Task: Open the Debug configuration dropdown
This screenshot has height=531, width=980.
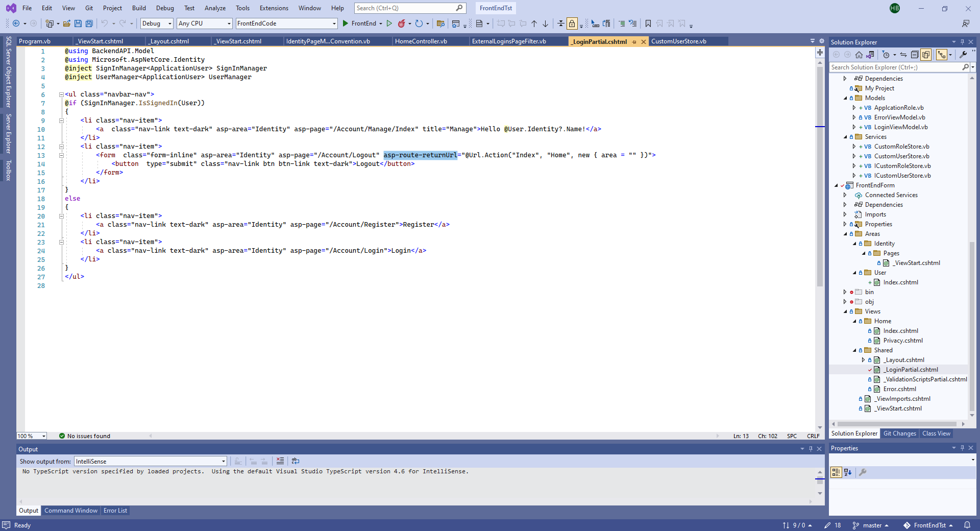Action: click(x=157, y=23)
